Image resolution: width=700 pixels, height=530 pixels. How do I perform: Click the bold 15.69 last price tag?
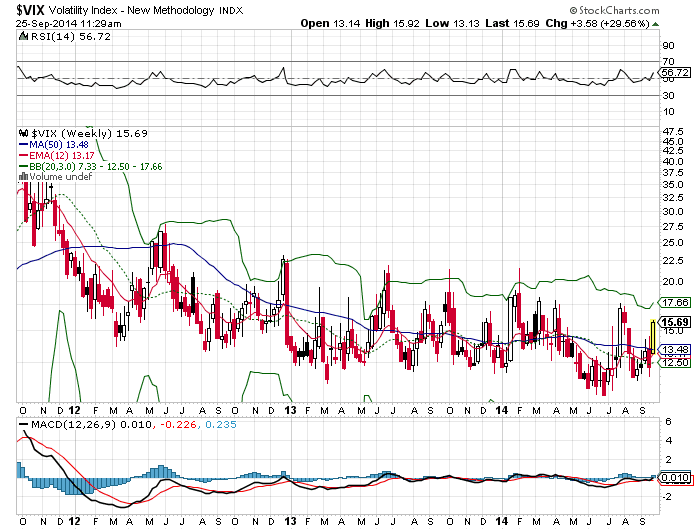(675, 322)
